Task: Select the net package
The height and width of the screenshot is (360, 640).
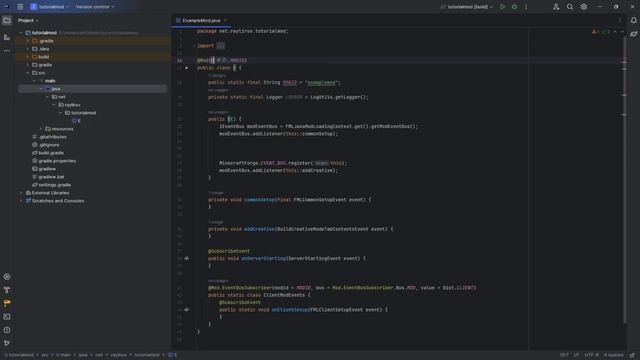Action: [x=62, y=97]
